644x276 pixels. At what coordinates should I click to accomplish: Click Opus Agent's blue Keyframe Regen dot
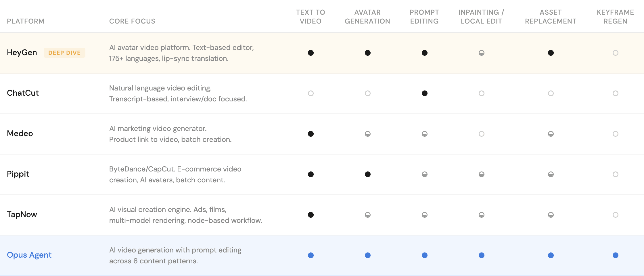(615, 255)
